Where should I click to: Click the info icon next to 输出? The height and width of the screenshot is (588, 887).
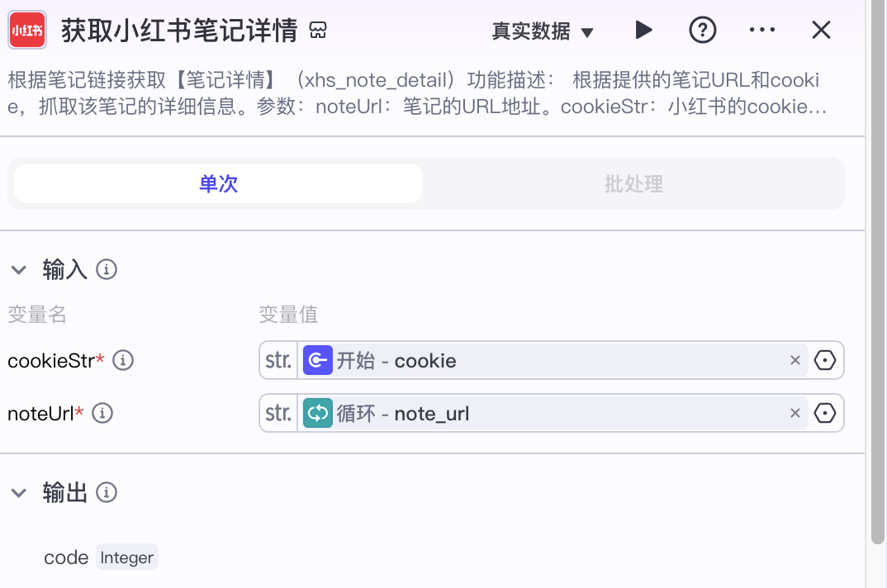point(107,493)
